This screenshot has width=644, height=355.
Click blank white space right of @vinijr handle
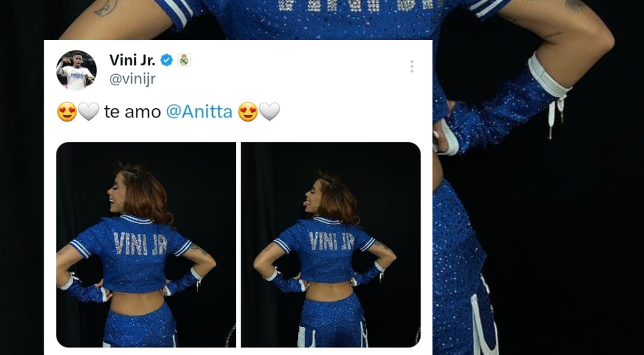(x=280, y=79)
